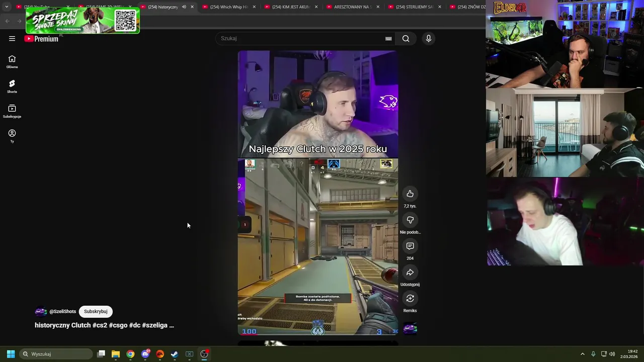Click the 'Sprzedaj swoje skiny' banner overlay
The height and width of the screenshot is (362, 644).
[83, 21]
